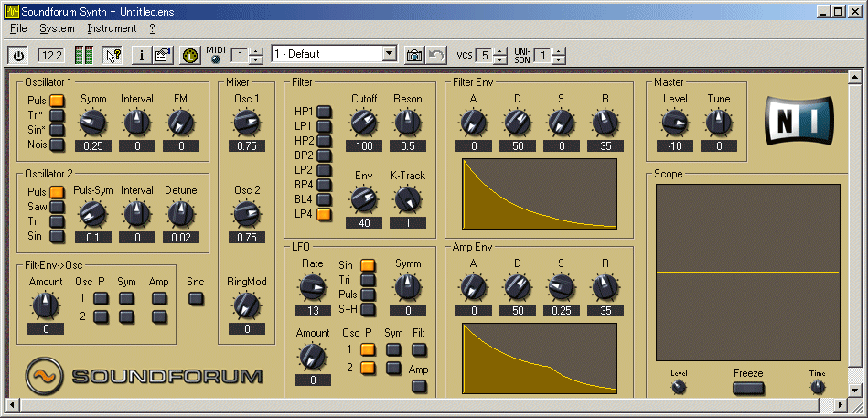Click the Freeze button under Scope
This screenshot has width=868, height=418.
(x=748, y=388)
